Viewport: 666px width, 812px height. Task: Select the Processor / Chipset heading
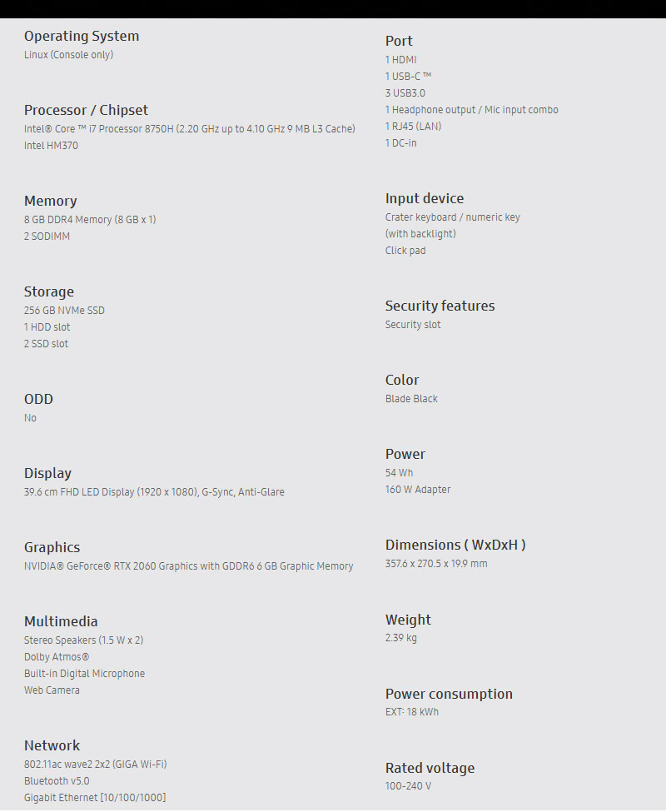tap(86, 110)
